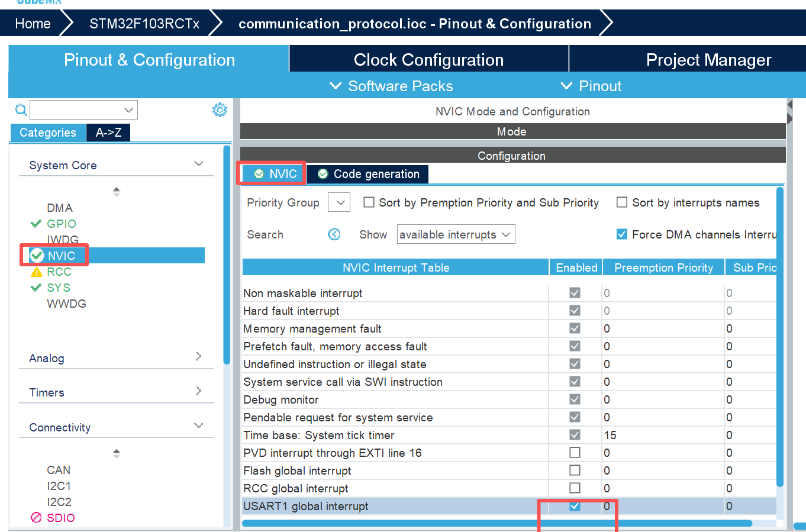Disable USART1 global interrupt checkbox
Screen dimensions: 806x532
pos(575,506)
